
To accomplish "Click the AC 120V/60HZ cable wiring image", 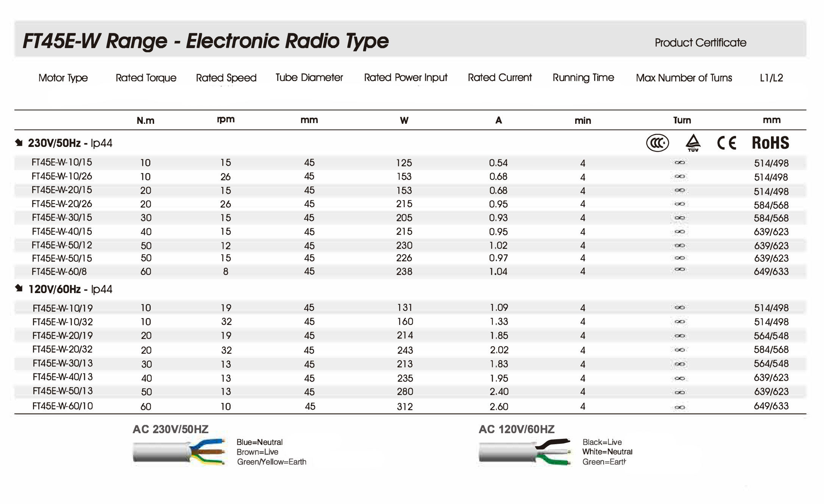I will coord(525,452).
